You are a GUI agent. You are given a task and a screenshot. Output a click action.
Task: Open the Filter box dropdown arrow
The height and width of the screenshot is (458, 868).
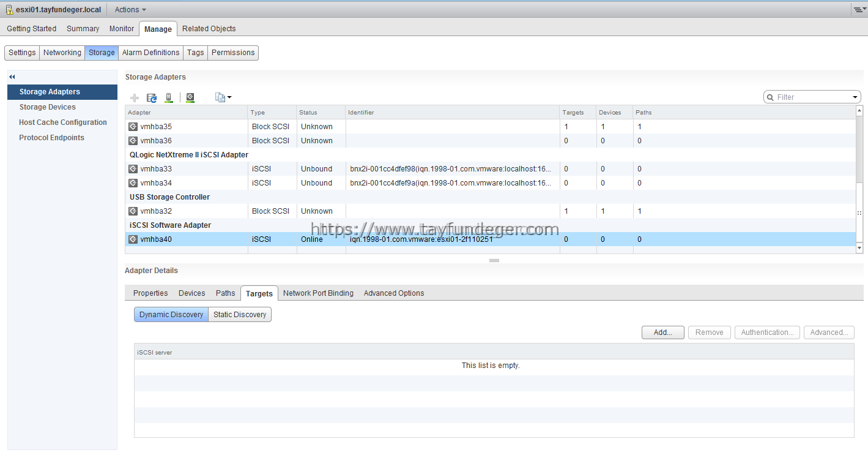[x=855, y=97]
